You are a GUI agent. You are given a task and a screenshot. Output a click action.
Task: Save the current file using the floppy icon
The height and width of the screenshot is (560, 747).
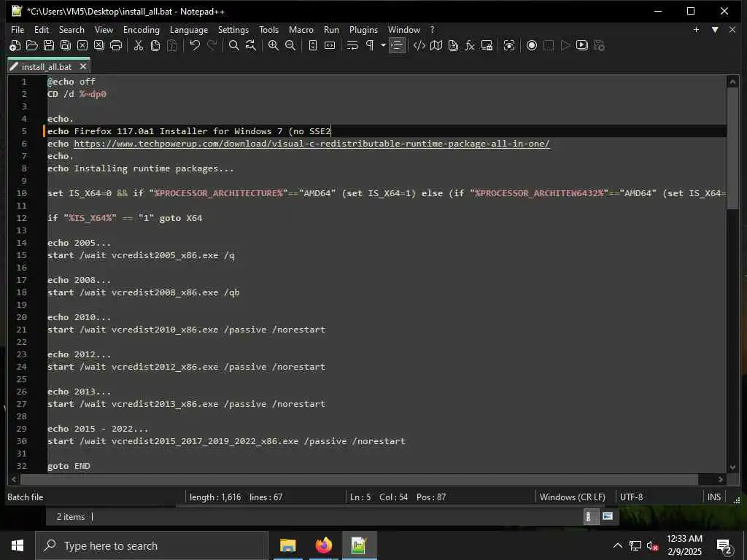tap(49, 46)
